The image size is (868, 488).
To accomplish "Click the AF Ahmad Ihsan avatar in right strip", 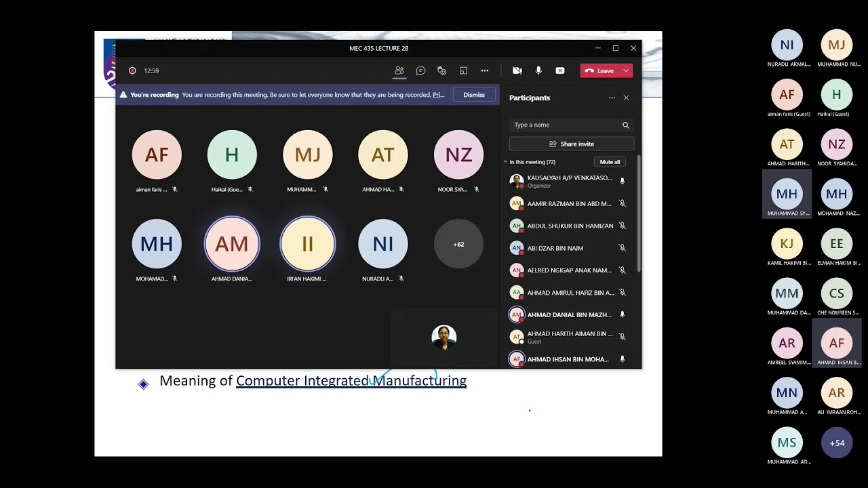I will [x=837, y=343].
